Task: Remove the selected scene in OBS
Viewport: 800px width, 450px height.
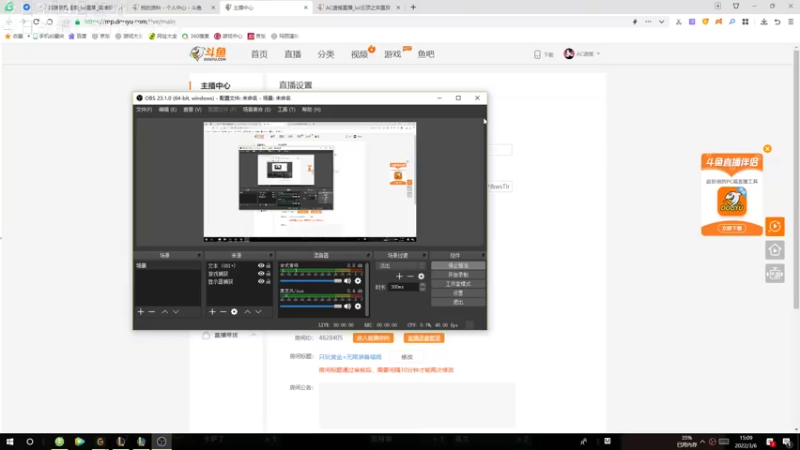Action: click(152, 312)
